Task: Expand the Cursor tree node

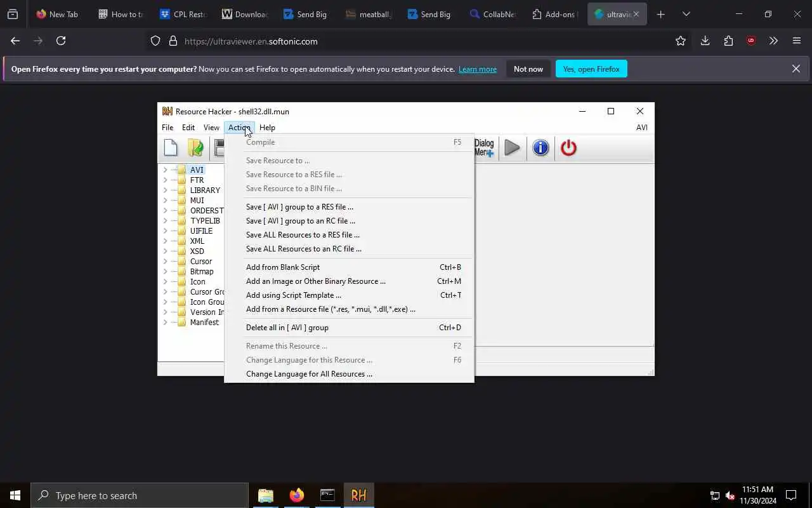Action: (165, 262)
